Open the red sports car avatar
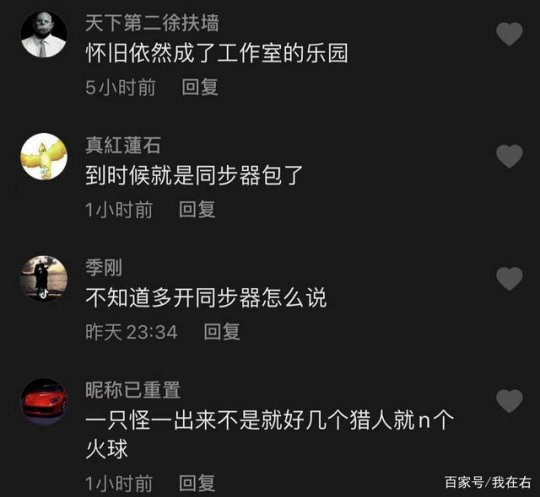 click(x=44, y=401)
